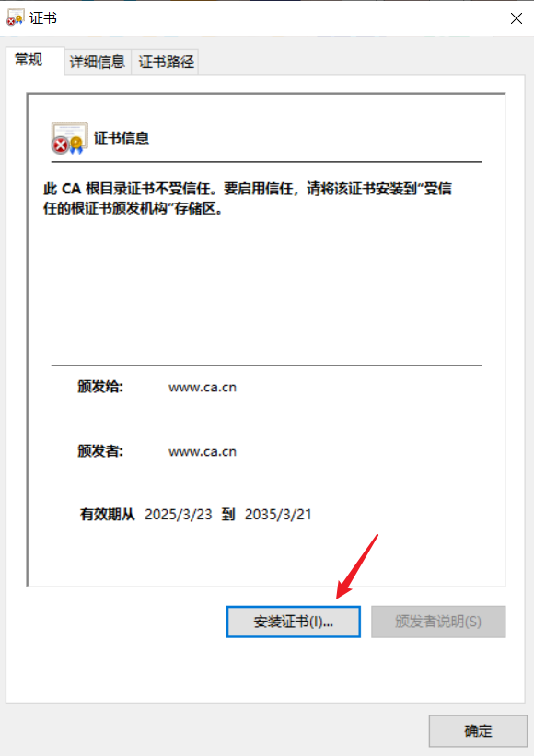Close the 证书 dialog with the X
Screen dimensions: 534x756
[x=517, y=18]
